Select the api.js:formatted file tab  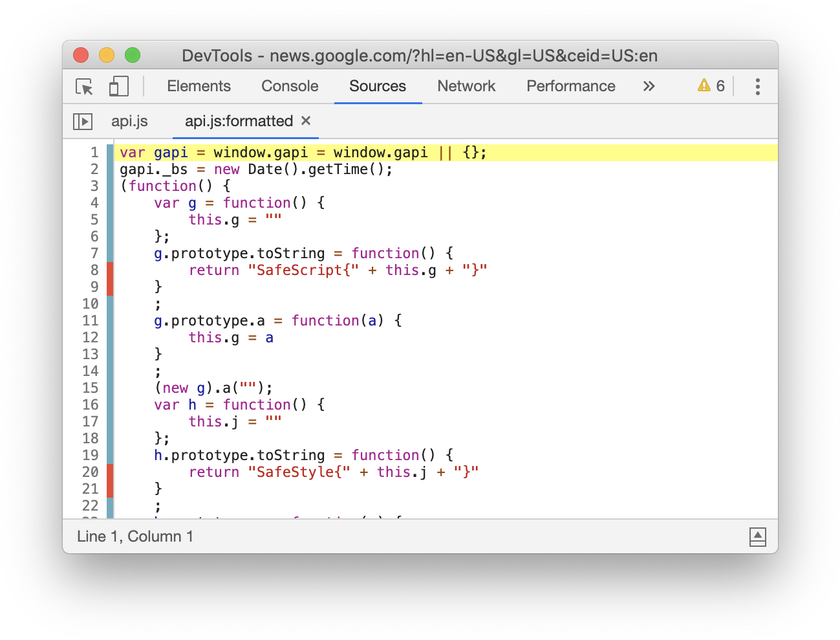tap(239, 121)
